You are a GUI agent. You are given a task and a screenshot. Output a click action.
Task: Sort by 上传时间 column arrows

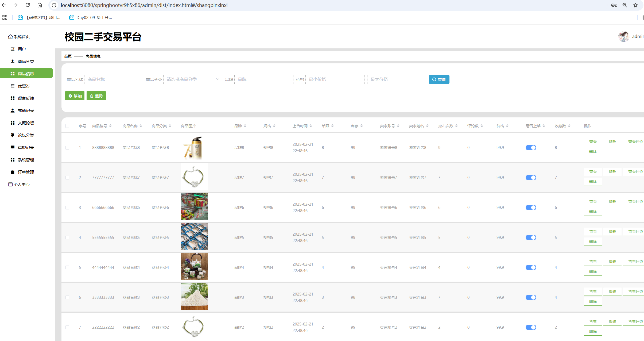311,126
